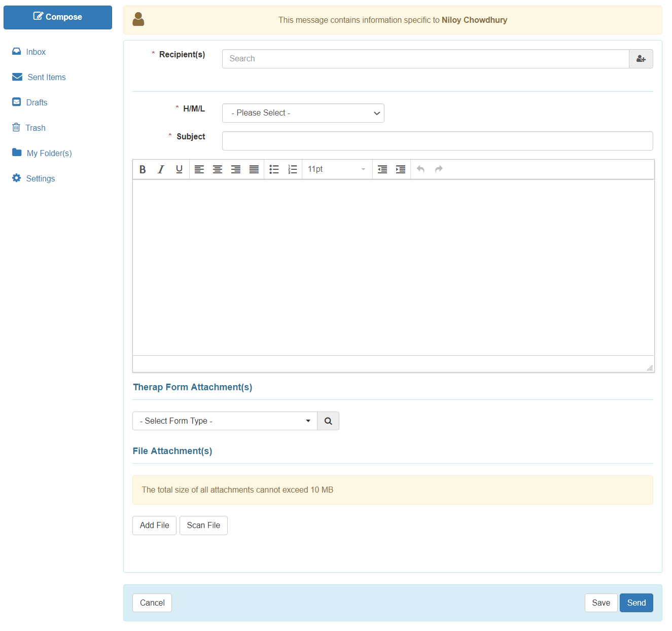Increase indent of the paragraph

pyautogui.click(x=401, y=169)
